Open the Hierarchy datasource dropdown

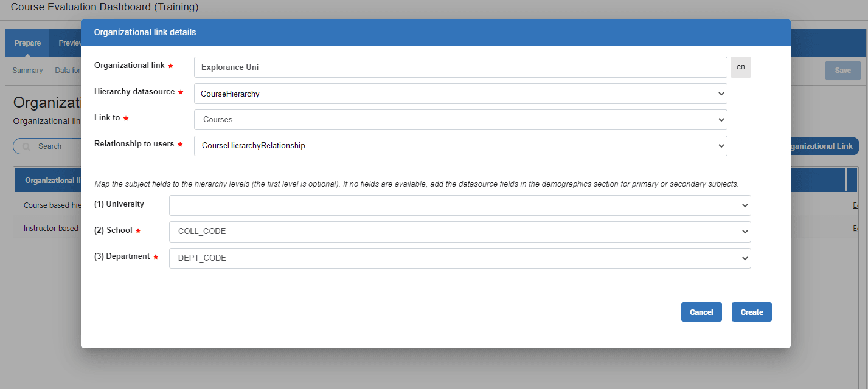(x=460, y=94)
